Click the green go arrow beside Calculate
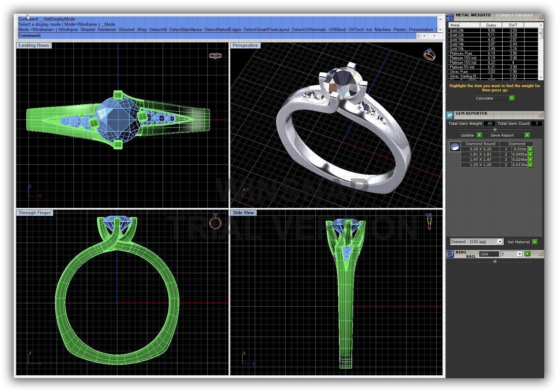This screenshot has width=558, height=392. (x=512, y=98)
